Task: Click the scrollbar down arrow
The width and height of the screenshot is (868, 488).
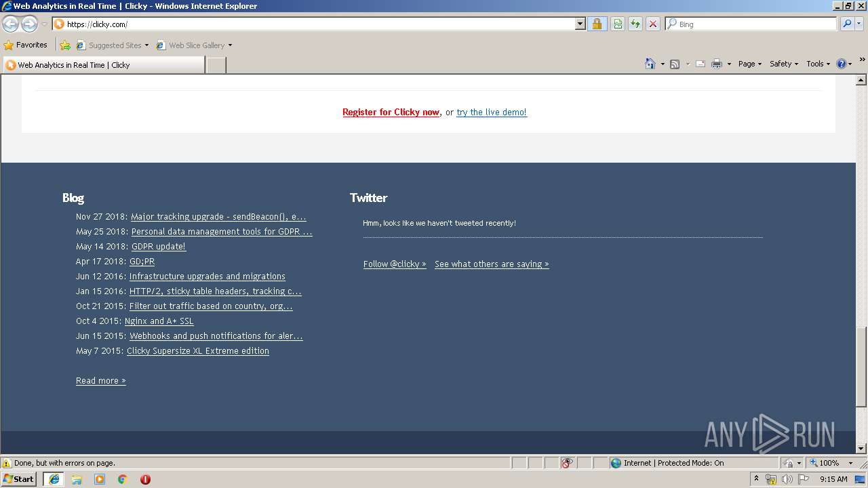Action: (x=861, y=448)
